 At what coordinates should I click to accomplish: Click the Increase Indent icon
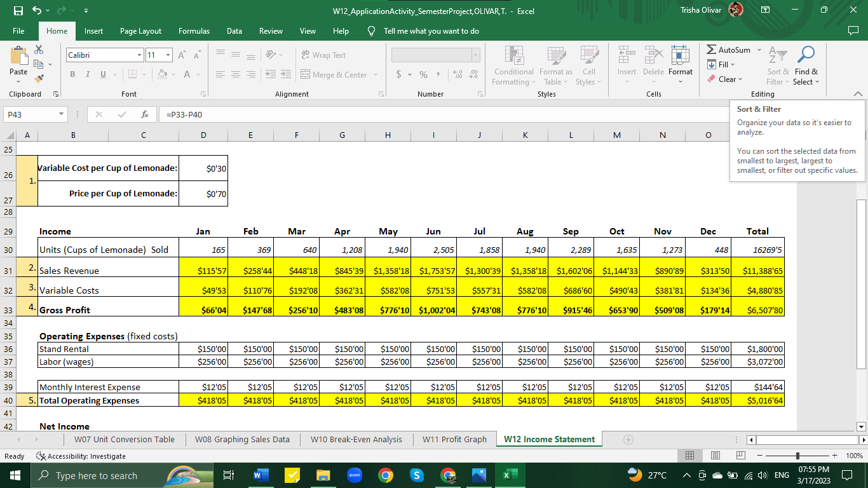tap(286, 74)
